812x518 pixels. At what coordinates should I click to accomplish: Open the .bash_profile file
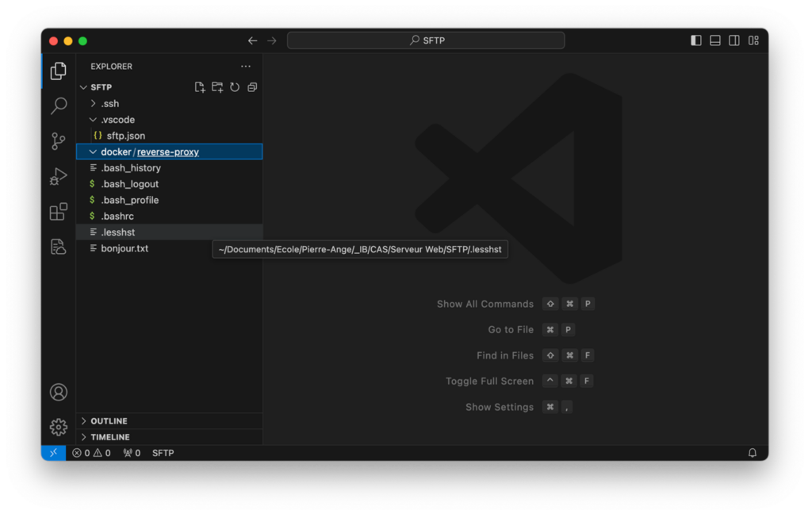coord(170,200)
